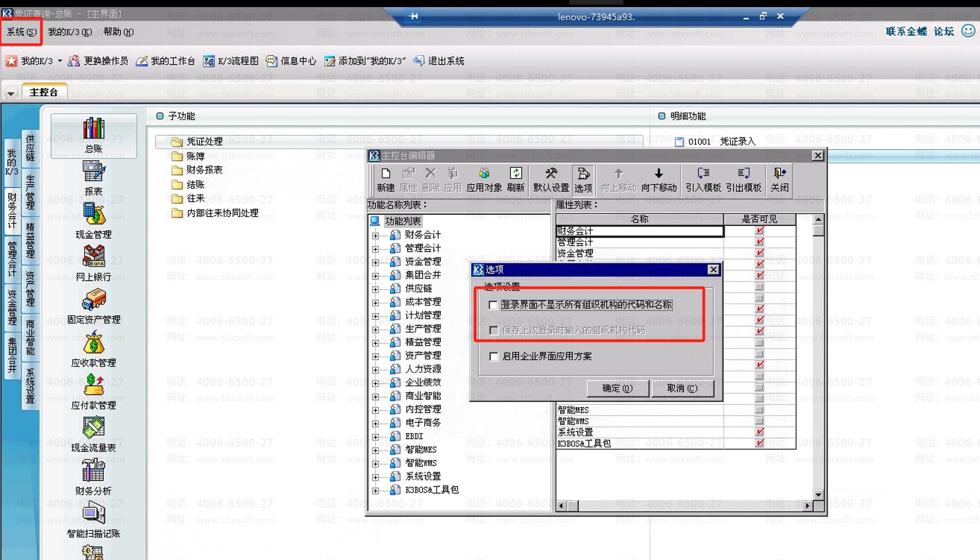
Task: Enable the 启用企业界面应用方案 checkbox
Action: tap(494, 357)
